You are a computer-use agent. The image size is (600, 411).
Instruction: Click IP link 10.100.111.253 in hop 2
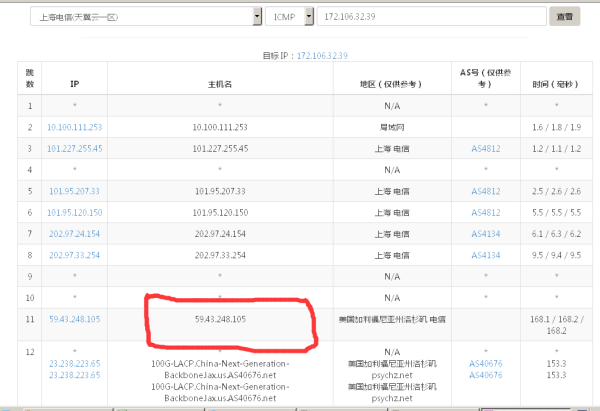pyautogui.click(x=75, y=127)
